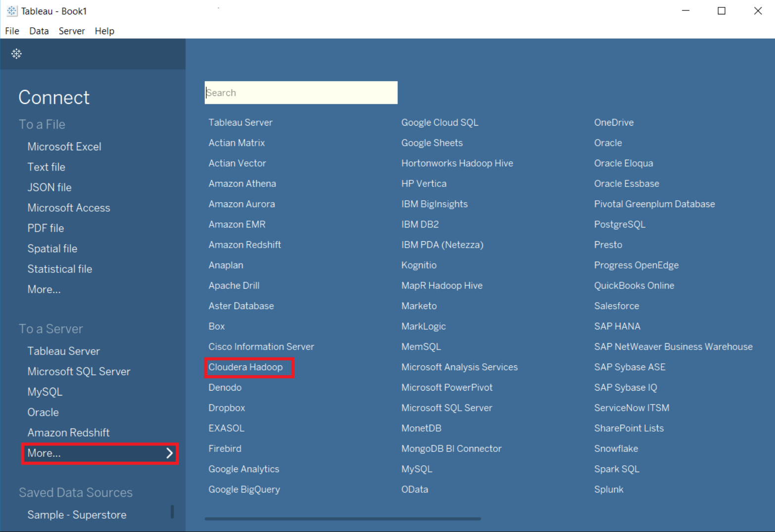Select OData connector
Viewport: 775px width, 532px height.
(x=415, y=489)
